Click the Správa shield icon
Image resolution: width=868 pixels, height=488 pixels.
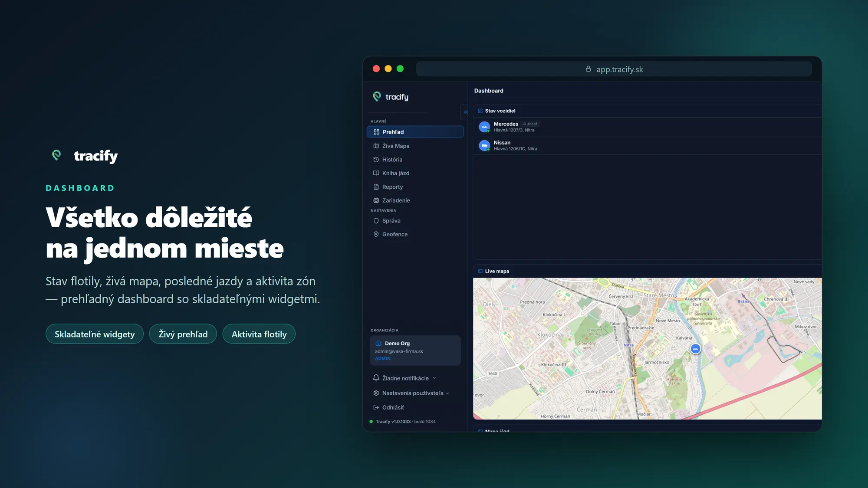[376, 221]
